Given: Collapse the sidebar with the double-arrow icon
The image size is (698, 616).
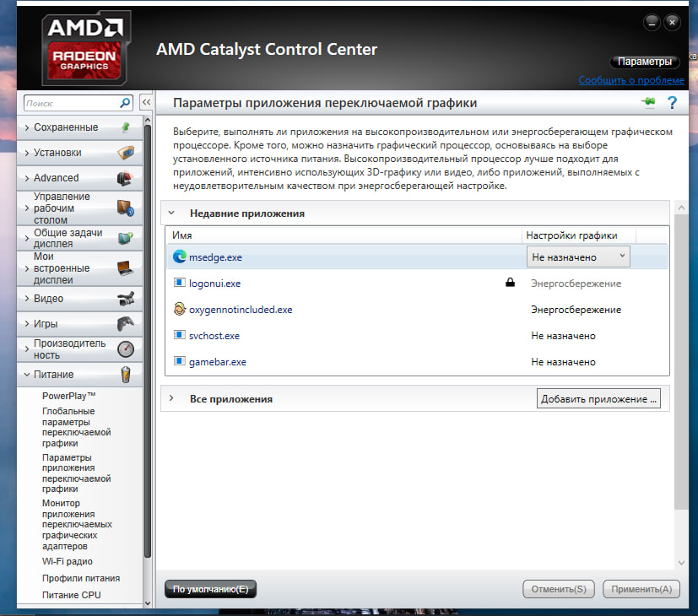Looking at the screenshot, I should (x=146, y=103).
